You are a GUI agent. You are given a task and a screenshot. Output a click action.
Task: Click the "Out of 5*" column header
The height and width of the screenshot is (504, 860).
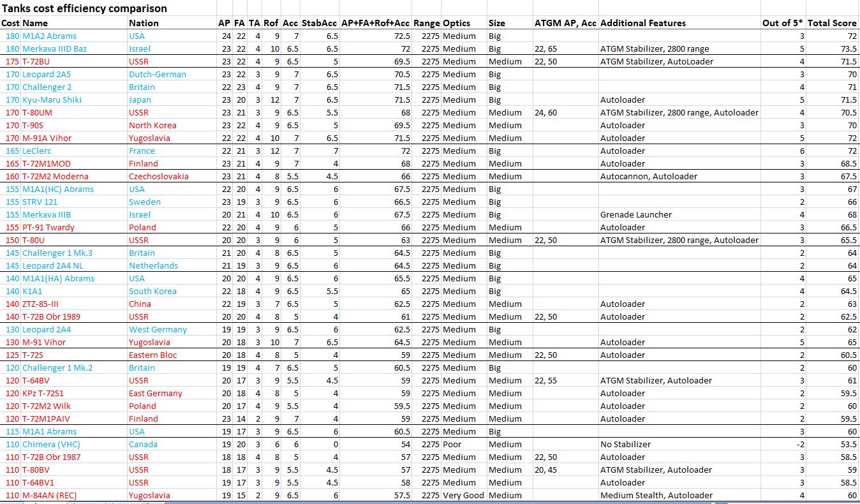(x=783, y=23)
